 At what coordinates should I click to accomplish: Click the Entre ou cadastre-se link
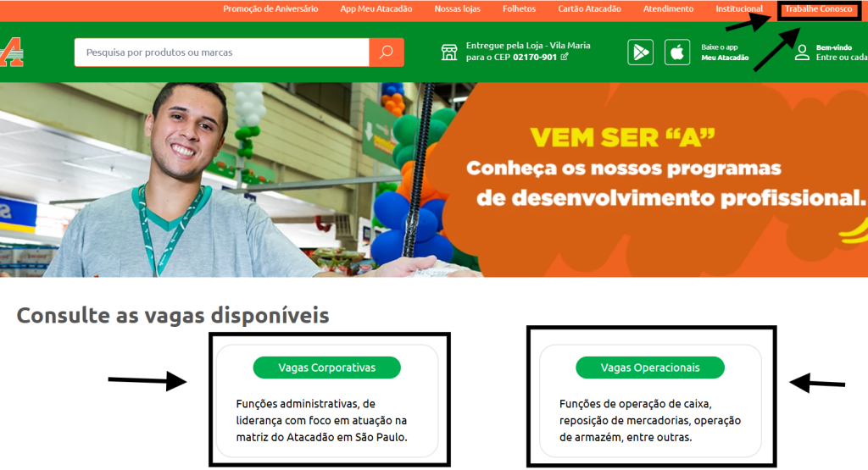click(x=842, y=58)
